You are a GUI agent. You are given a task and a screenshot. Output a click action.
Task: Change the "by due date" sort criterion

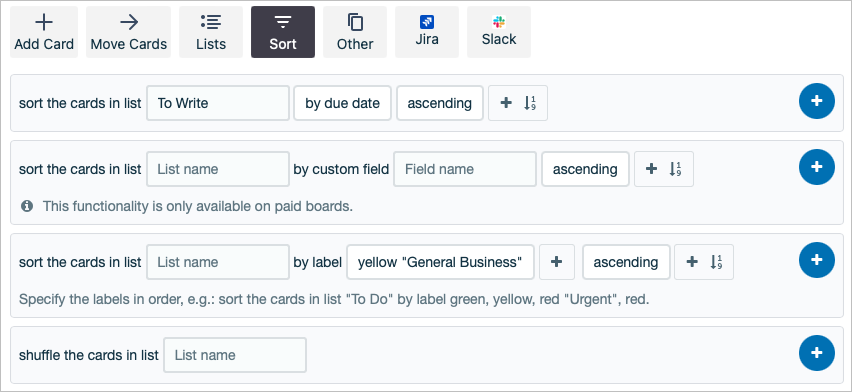(342, 103)
